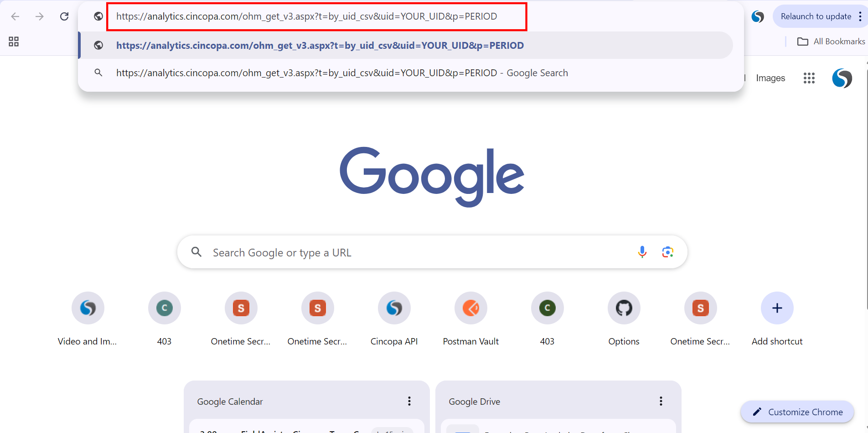
Task: Click Customize Chrome button
Action: [x=797, y=412]
